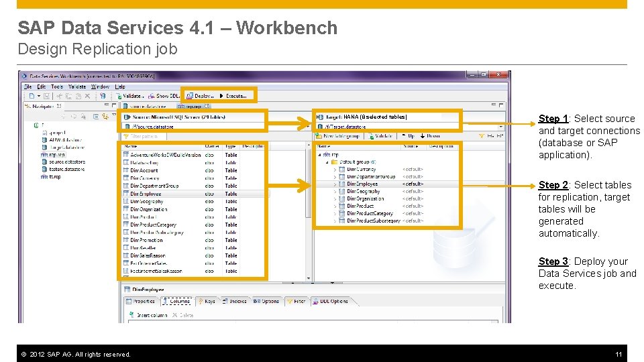Click New table group button

(337, 136)
